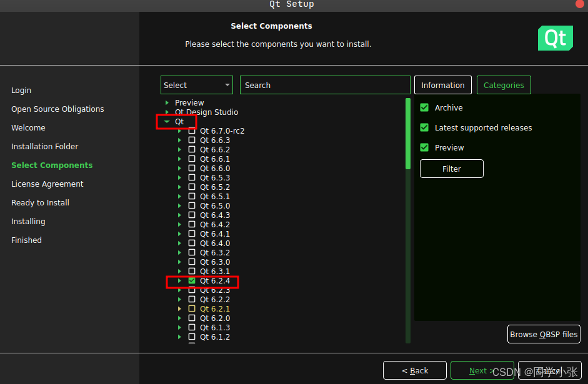Close the Qt Setup window
Image resolution: width=588 pixels, height=384 pixels.
click(580, 4)
